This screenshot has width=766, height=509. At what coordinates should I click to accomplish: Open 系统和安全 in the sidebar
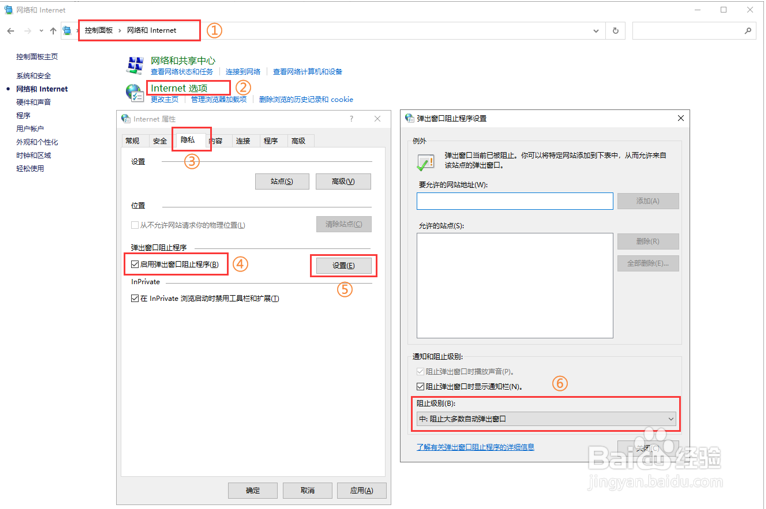33,76
